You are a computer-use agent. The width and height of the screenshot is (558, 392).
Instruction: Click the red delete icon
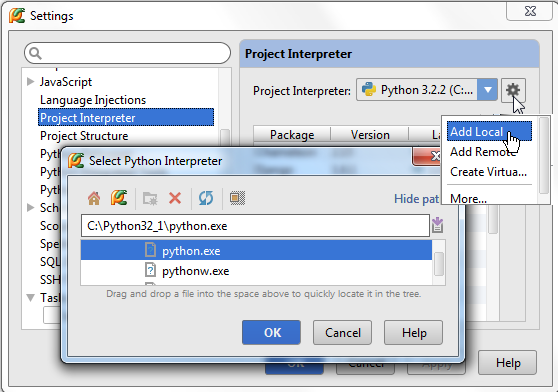tap(175, 198)
